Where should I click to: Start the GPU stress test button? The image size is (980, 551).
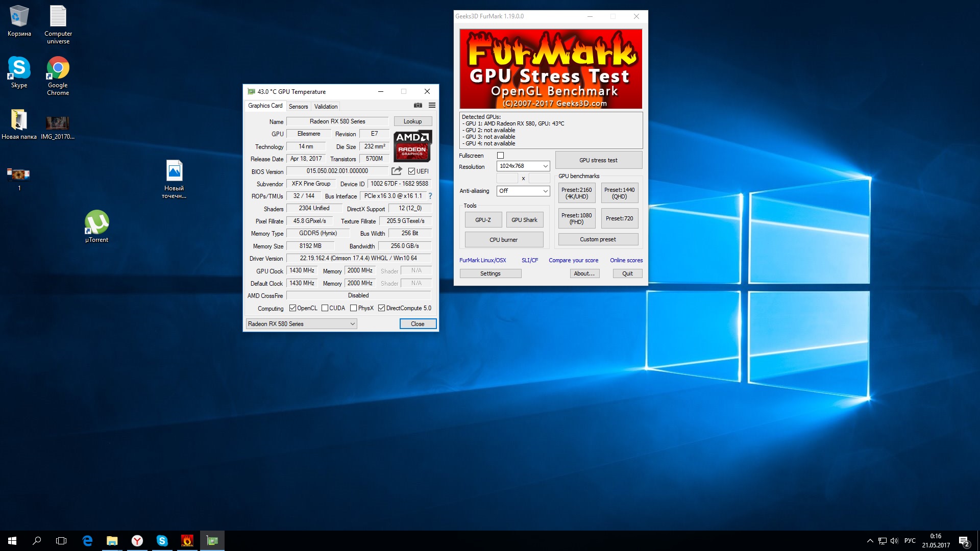(598, 160)
